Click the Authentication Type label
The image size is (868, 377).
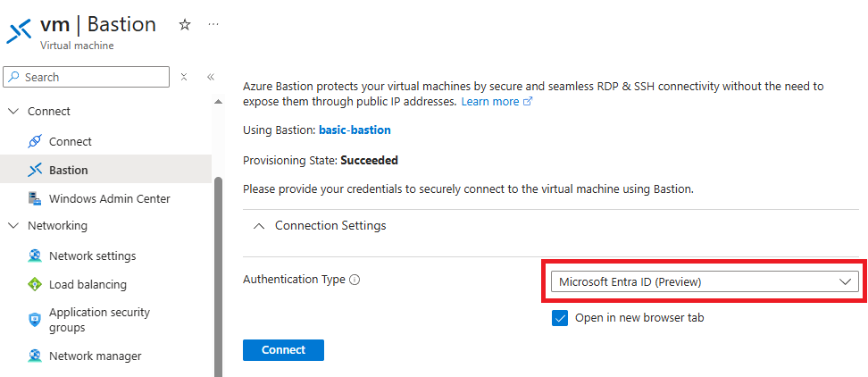point(294,280)
